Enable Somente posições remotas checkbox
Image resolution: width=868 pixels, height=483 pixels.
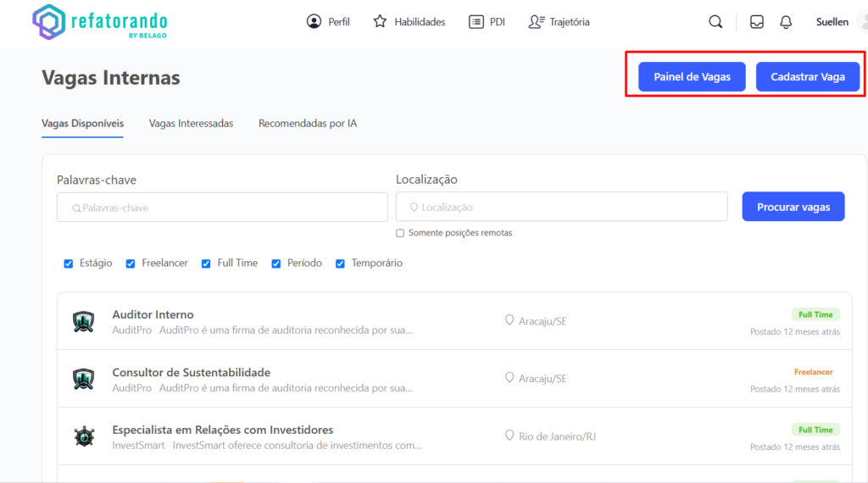pos(400,233)
